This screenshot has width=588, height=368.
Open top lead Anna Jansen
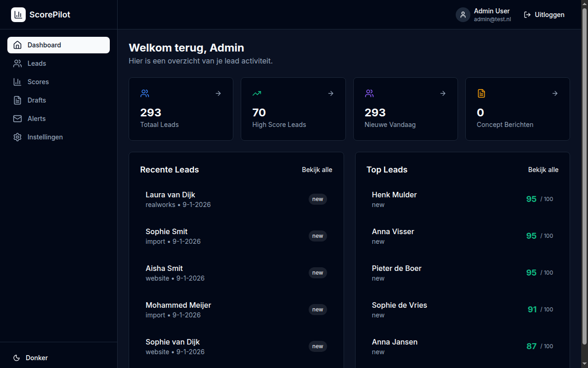463,346
